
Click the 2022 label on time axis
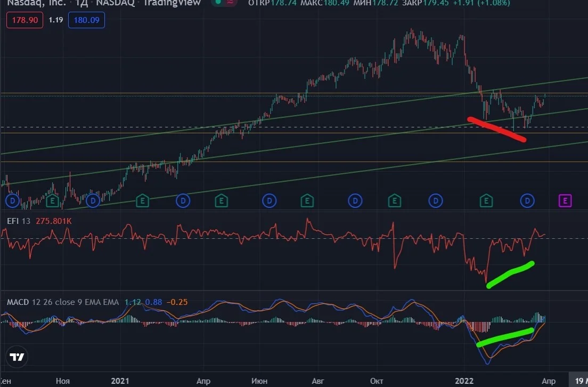464,381
